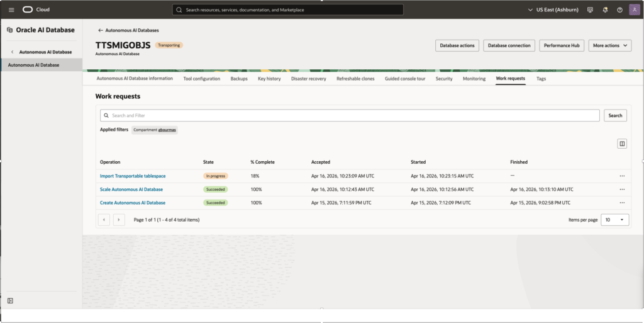This screenshot has height=323, width=644.
Task: Click the Succeeded badge in the Create row
Action: pyautogui.click(x=216, y=203)
